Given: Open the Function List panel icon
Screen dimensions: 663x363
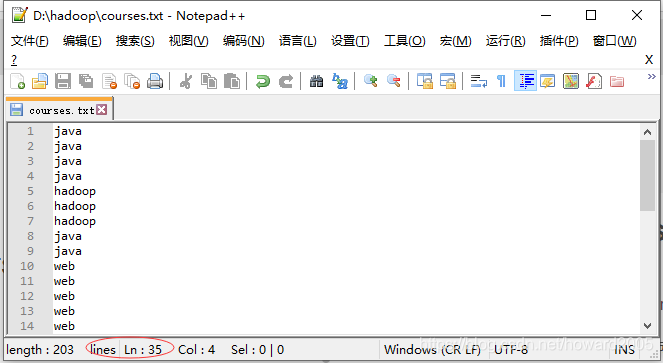Looking at the screenshot, I should [594, 81].
